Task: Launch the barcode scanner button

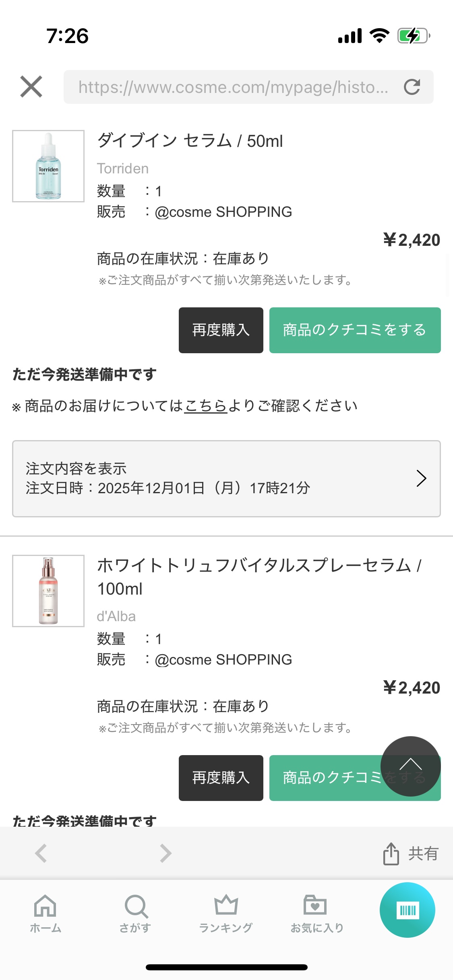Action: [407, 910]
